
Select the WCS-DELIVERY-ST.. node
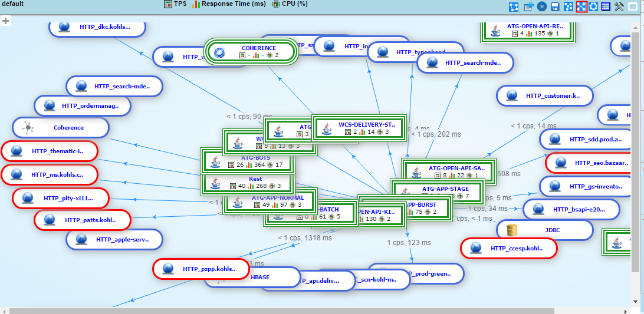[359, 128]
